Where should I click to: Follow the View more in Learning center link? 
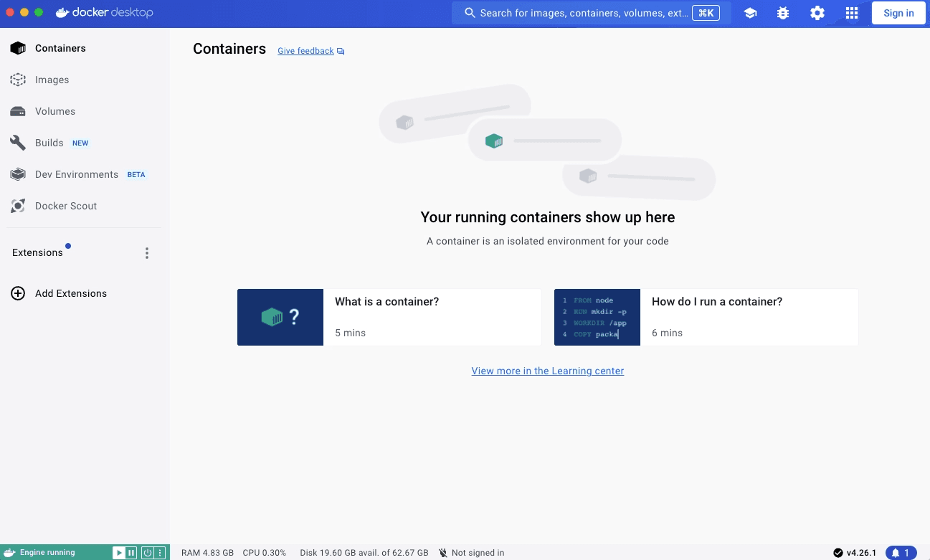pos(547,371)
